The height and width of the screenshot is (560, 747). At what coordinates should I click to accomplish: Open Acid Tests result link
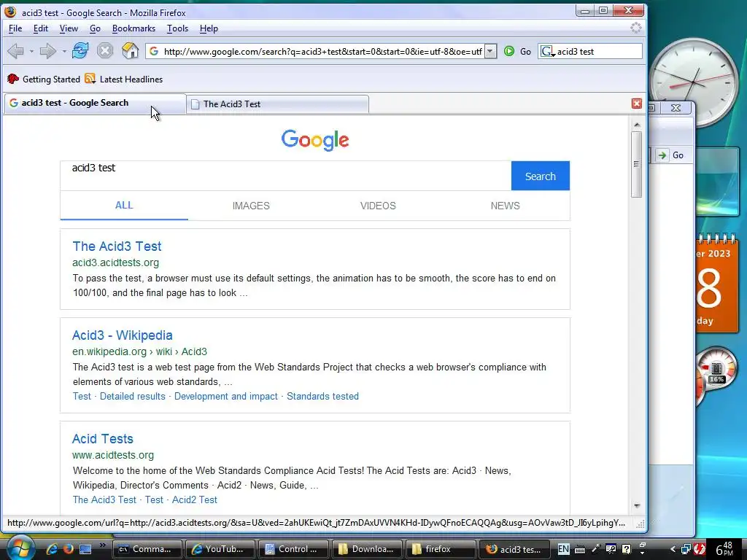click(102, 438)
